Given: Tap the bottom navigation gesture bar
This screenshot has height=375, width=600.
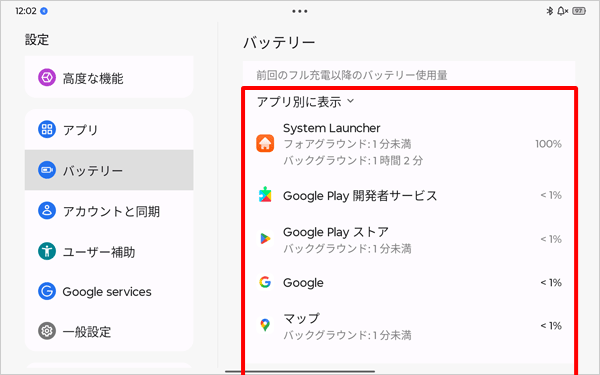Looking at the screenshot, I should coord(300,371).
